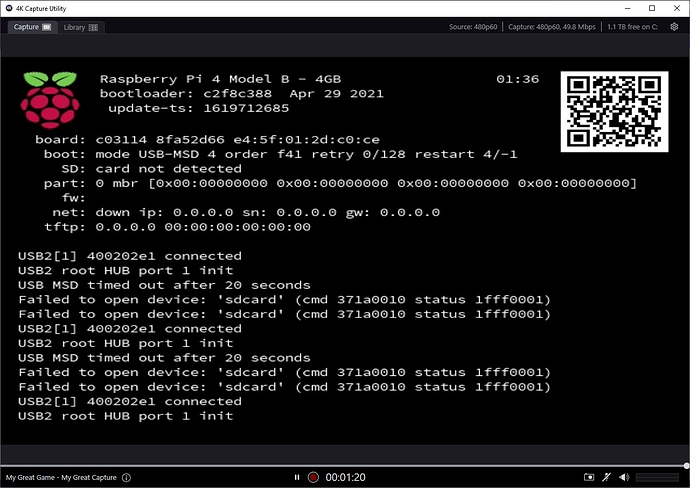Click the 'update-ts: 1619712685' line

coord(198,108)
